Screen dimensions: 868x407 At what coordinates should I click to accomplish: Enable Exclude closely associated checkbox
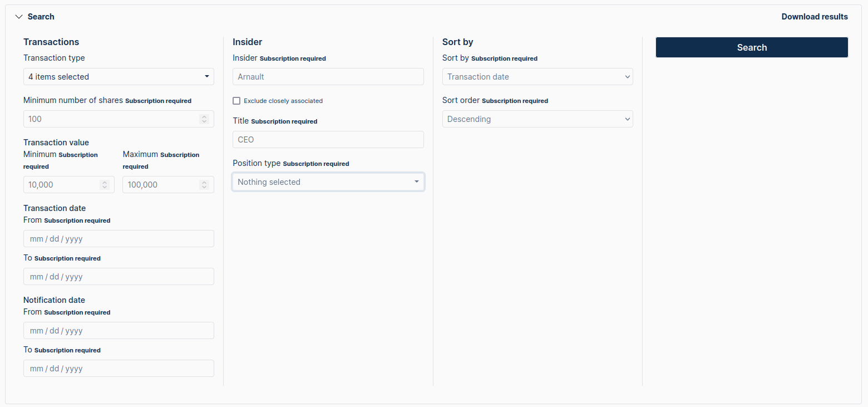coord(236,101)
